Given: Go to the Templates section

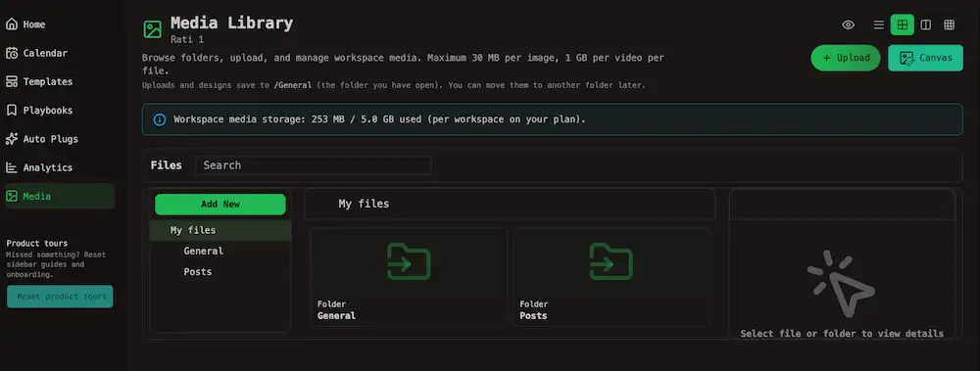Looking at the screenshot, I should 60,82.
